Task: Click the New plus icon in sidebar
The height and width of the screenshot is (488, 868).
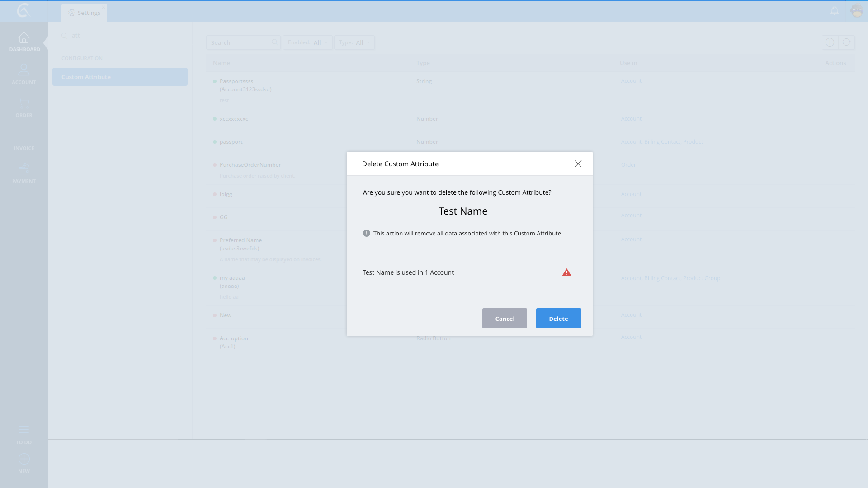Action: coord(24,459)
